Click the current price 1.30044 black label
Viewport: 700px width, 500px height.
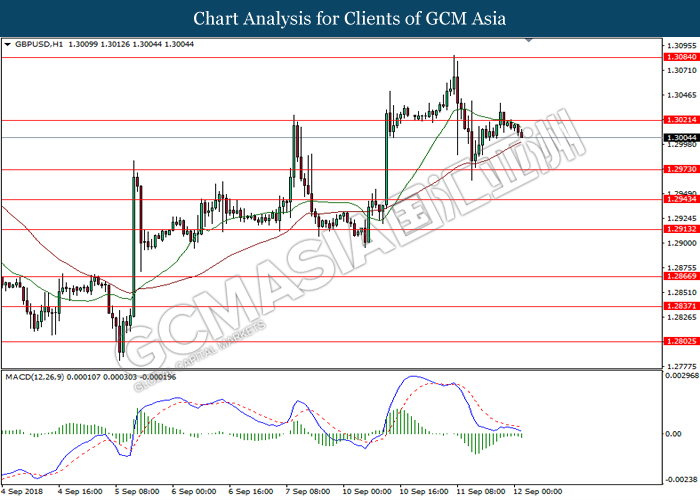[x=681, y=138]
